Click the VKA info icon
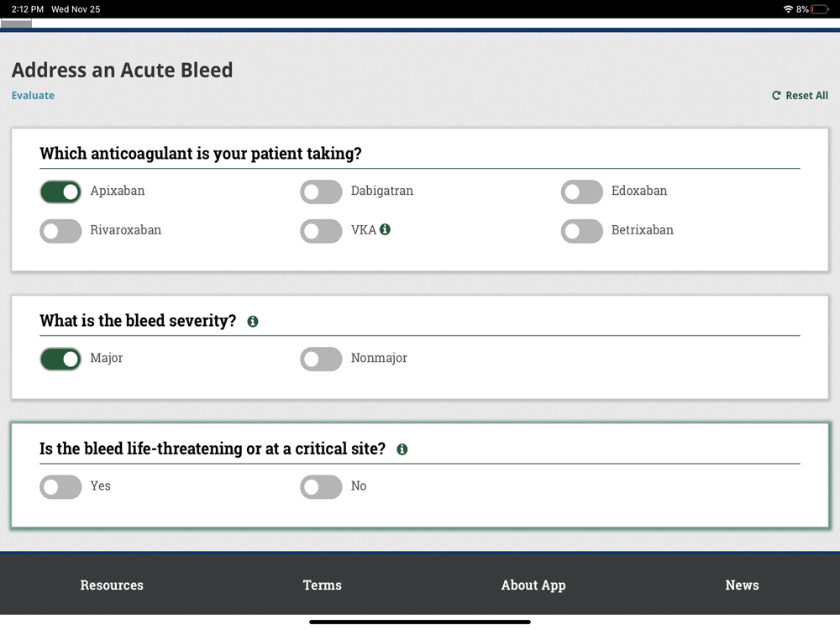 (x=385, y=229)
